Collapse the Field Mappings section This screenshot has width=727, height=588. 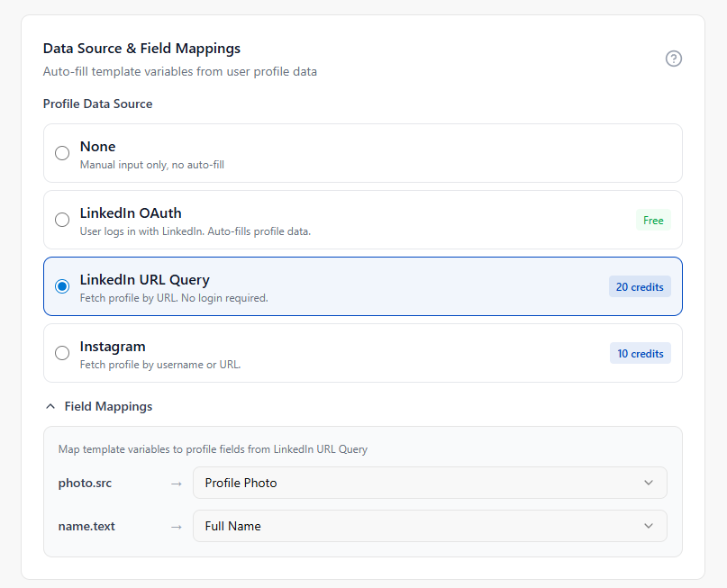coord(50,406)
